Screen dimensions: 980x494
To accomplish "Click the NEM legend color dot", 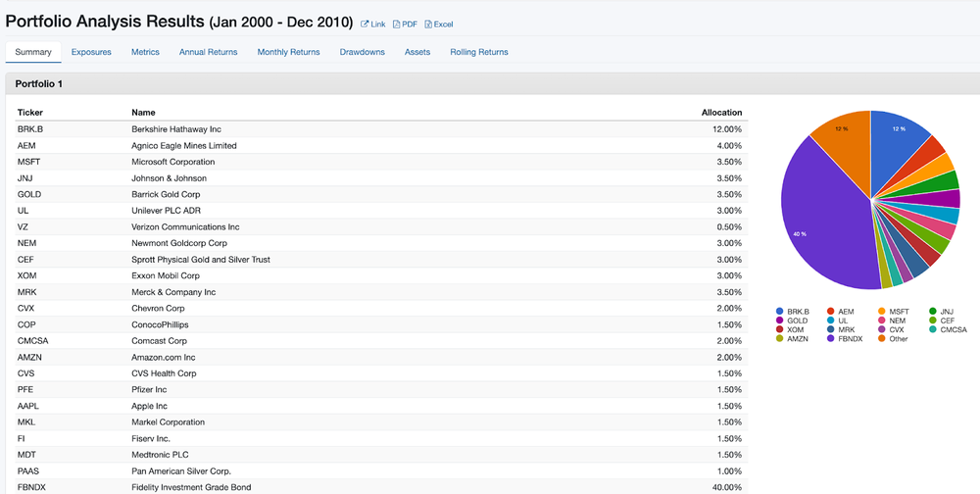I will click(x=881, y=321).
